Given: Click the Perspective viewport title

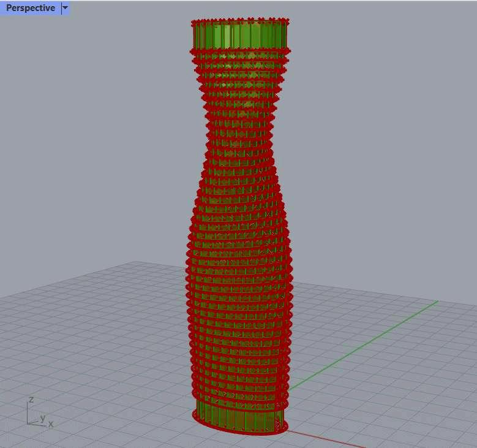Looking at the screenshot, I should coord(31,8).
